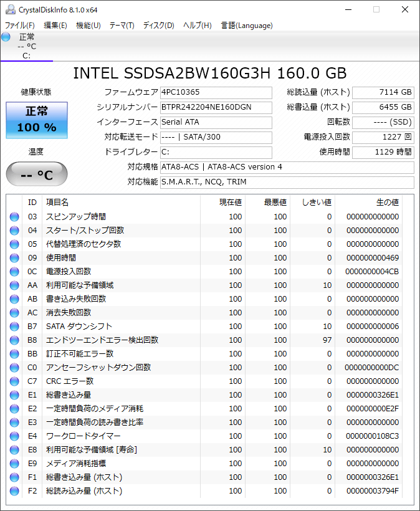Click the status icon for ID AC 消去失敗回数
This screenshot has width=420, height=511.
tap(14, 313)
